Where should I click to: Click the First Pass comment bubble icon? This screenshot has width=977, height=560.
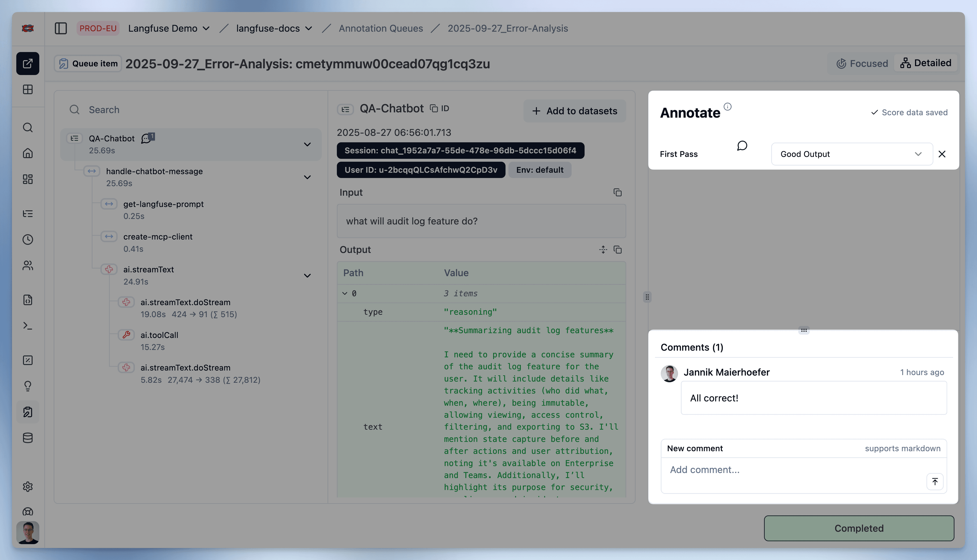tap(742, 146)
